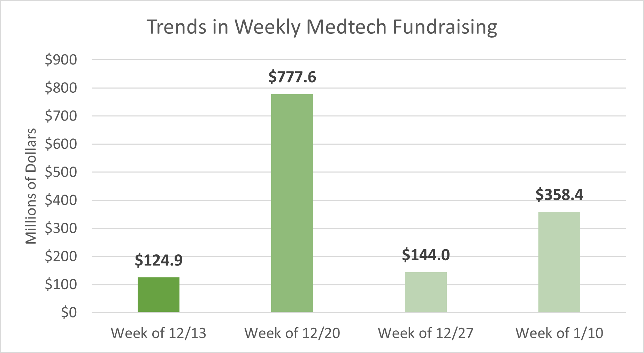644x353 pixels.
Task: Click the $144.0 data label
Action: pos(426,255)
